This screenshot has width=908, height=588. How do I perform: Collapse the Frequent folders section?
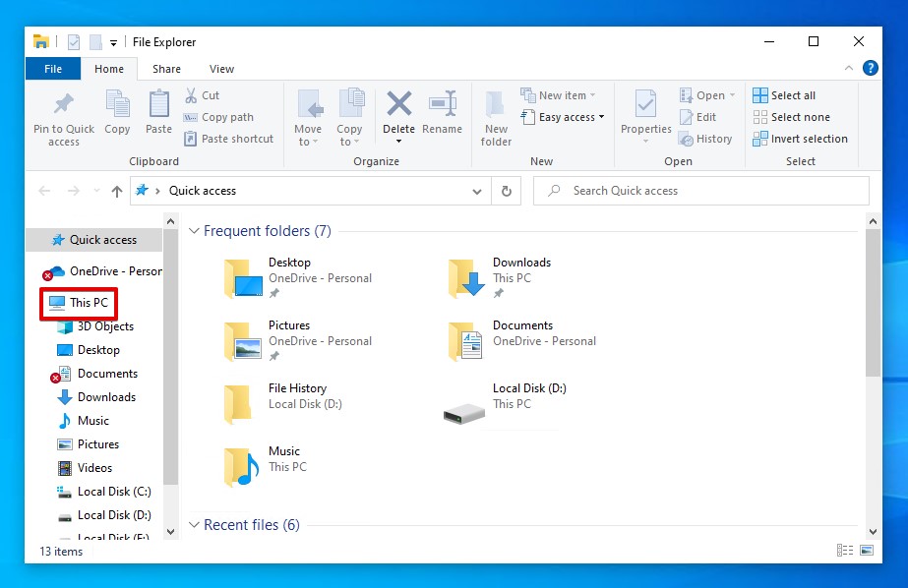pos(194,231)
